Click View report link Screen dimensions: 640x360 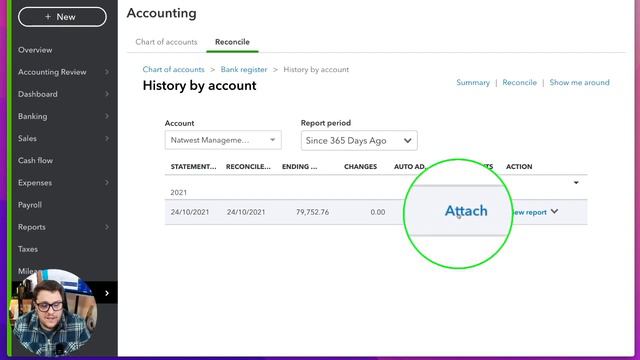[529, 212]
